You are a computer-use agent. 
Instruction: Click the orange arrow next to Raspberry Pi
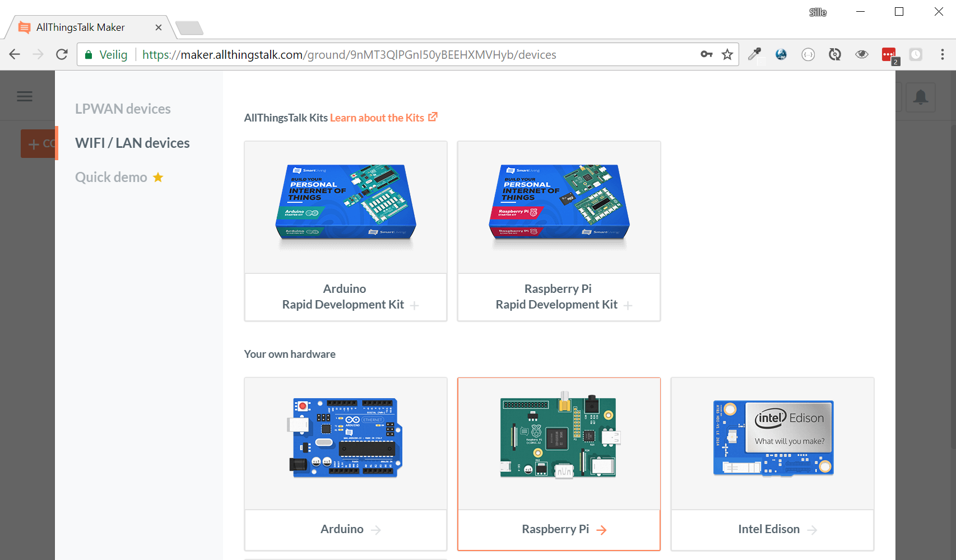click(x=601, y=530)
